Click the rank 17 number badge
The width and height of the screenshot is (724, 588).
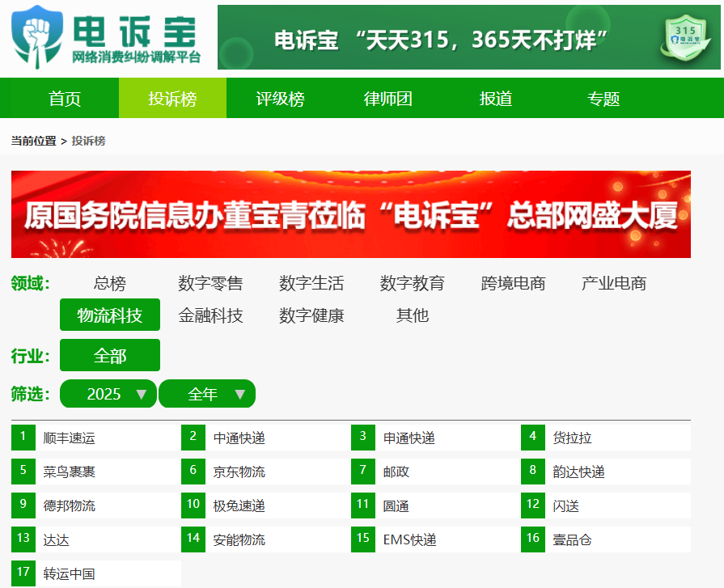[x=23, y=573]
